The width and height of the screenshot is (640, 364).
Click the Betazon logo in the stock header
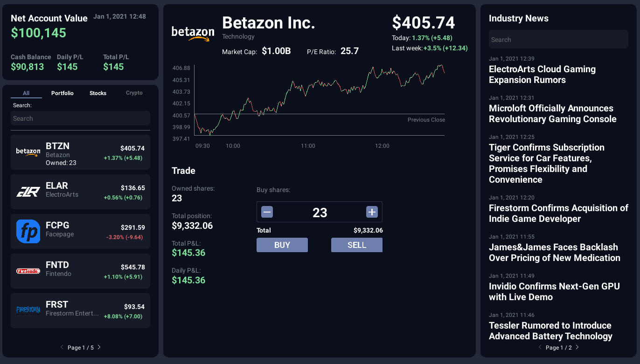coord(193,33)
